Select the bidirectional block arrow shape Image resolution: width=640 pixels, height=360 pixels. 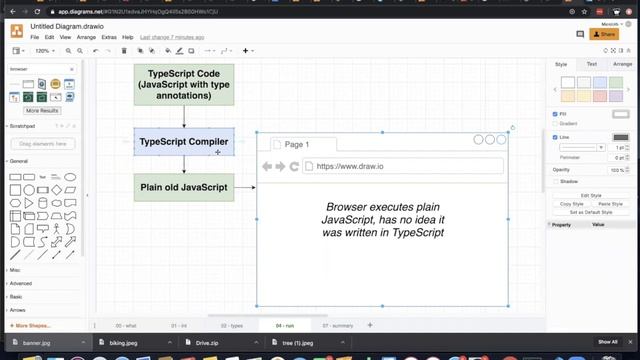pyautogui.click(x=56, y=242)
